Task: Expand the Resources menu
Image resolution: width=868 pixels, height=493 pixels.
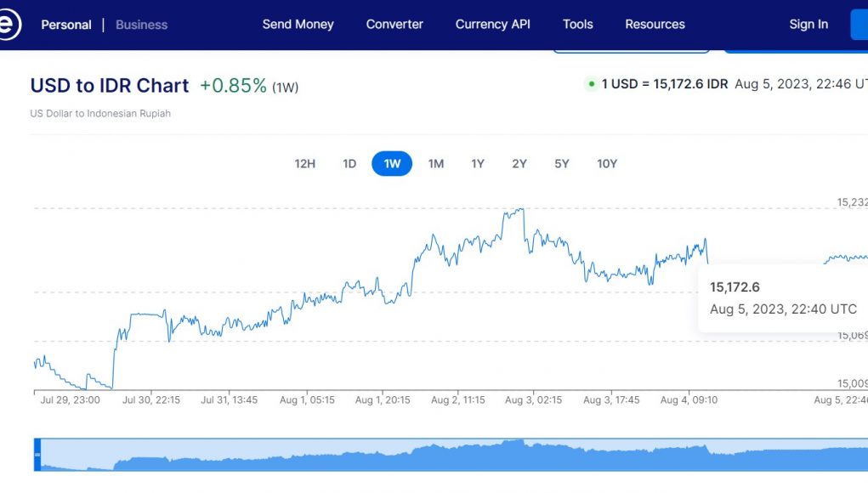Action: [x=655, y=24]
